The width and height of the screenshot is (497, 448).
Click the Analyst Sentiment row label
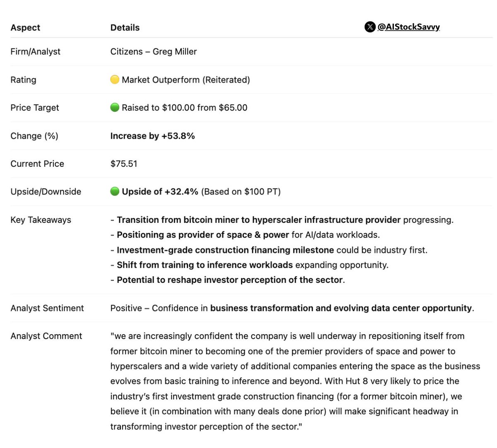pos(47,308)
